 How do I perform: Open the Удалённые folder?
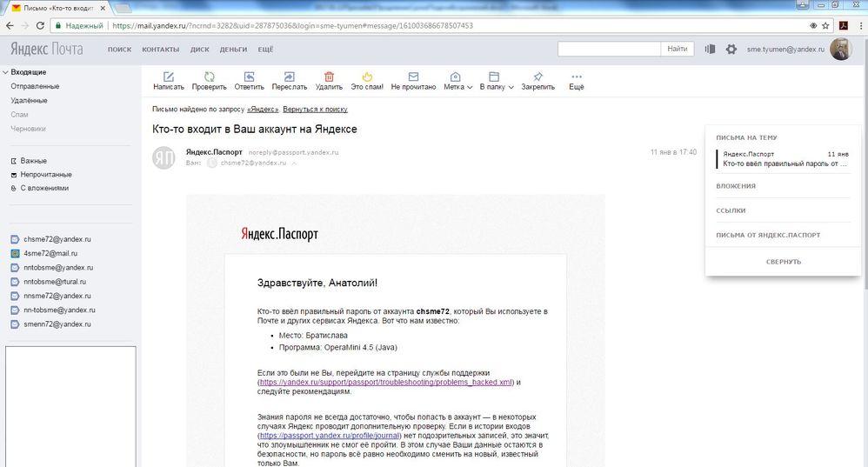[x=29, y=101]
